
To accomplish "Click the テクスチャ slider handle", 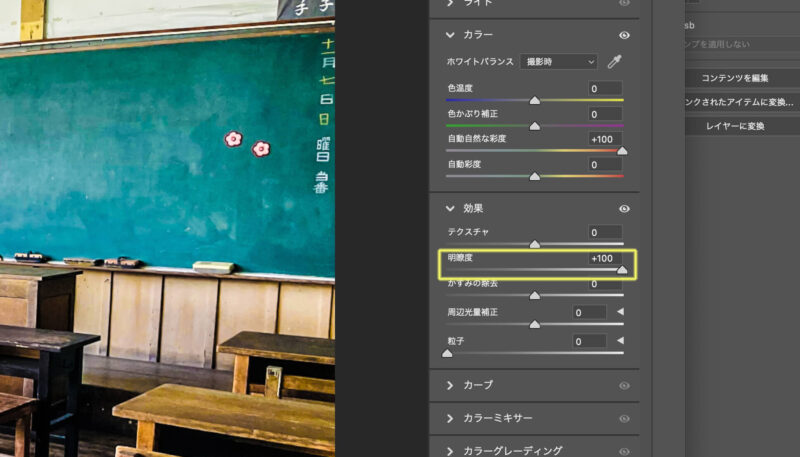I will [535, 244].
